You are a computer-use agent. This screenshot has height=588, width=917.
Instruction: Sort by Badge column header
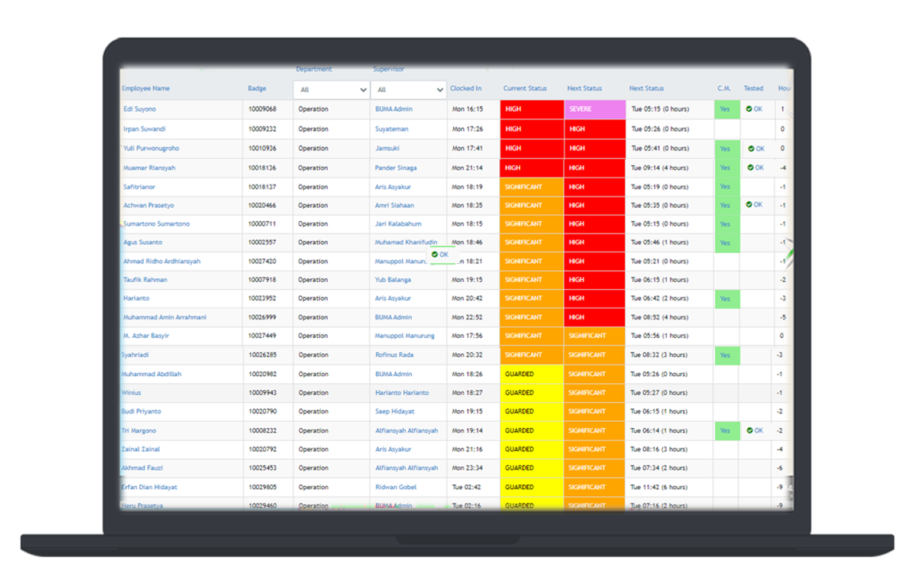point(257,88)
